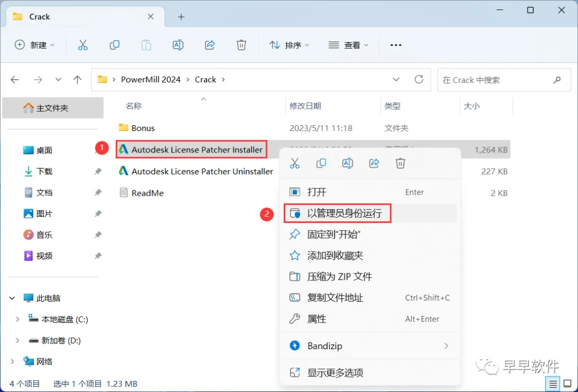Click the Cut icon in the context menu
The height and width of the screenshot is (392, 578).
pos(295,163)
